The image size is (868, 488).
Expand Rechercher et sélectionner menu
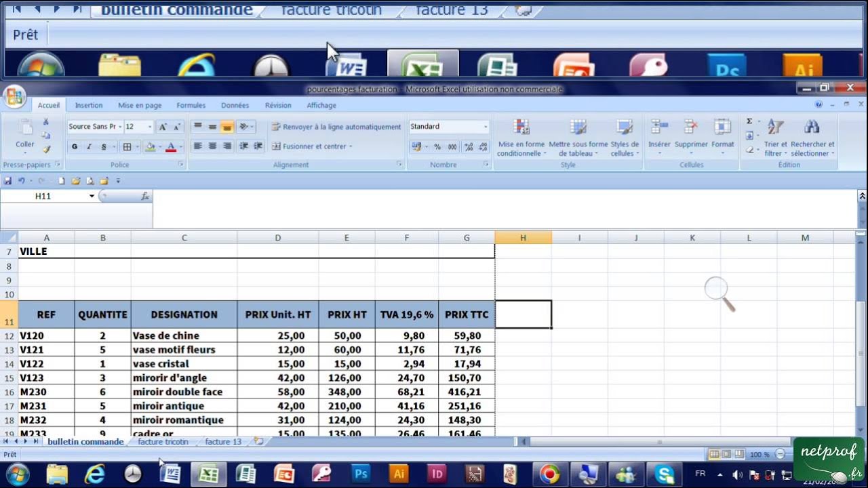[x=812, y=138]
